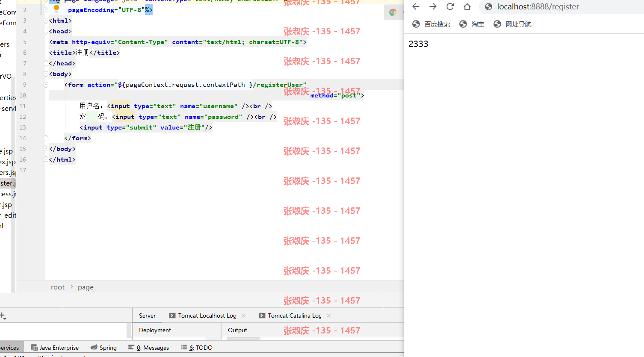Screen dimensions: 644x357
Task: Open the 淘宝 bookmark
Action: (472, 24)
